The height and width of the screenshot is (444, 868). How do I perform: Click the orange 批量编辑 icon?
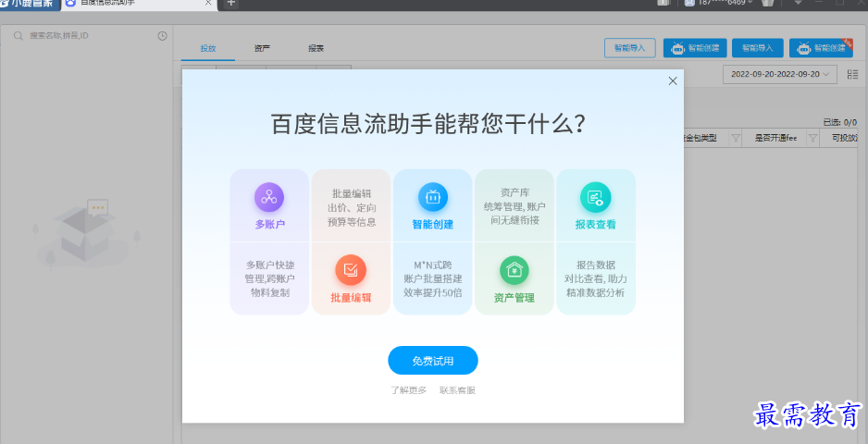point(351,269)
